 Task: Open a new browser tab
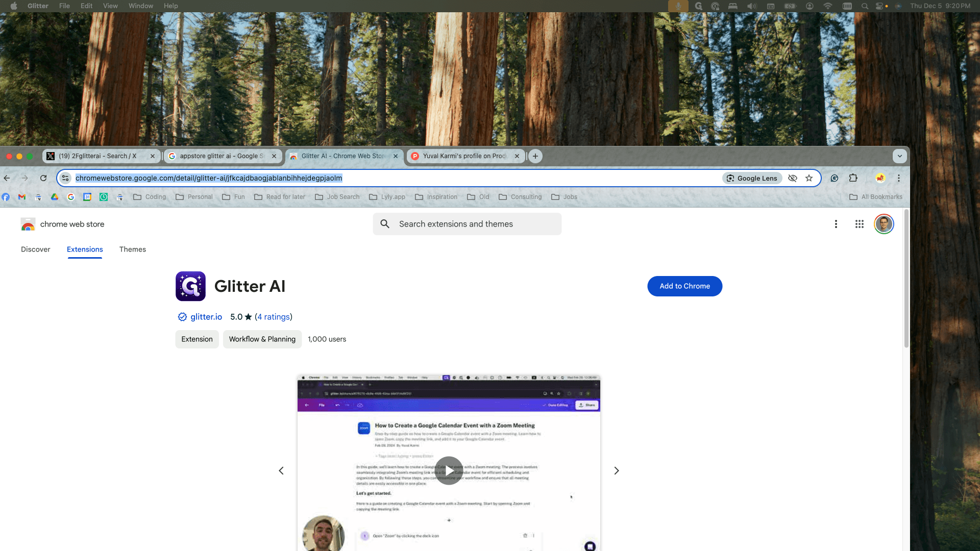point(535,156)
